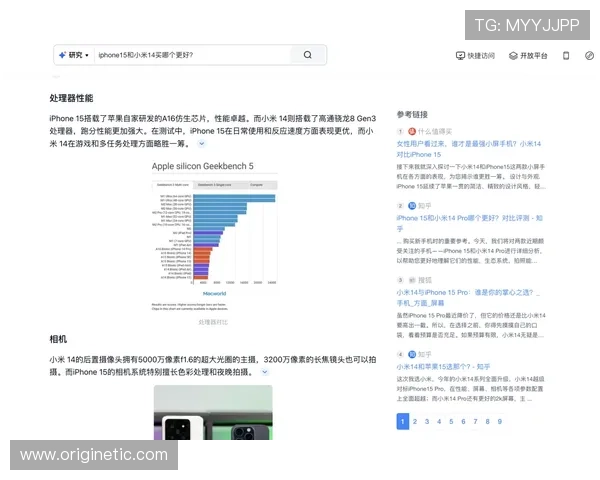Click the search input with iphone15 query

pyautogui.click(x=193, y=55)
